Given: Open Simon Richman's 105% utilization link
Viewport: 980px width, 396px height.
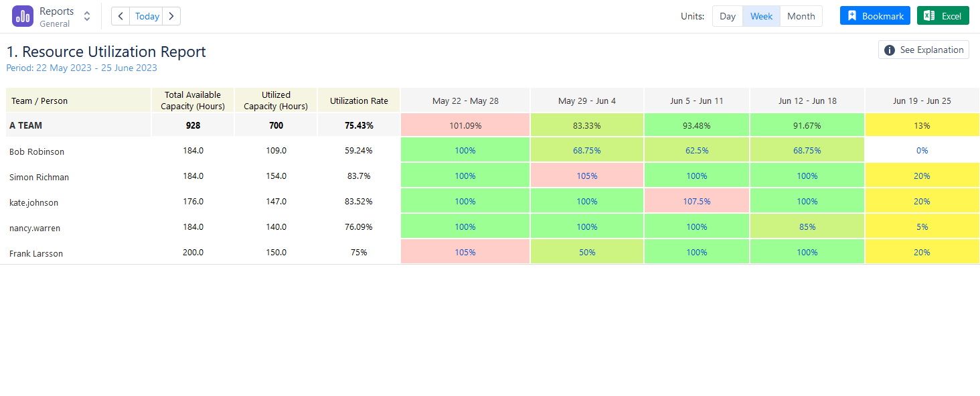Looking at the screenshot, I should pos(587,176).
